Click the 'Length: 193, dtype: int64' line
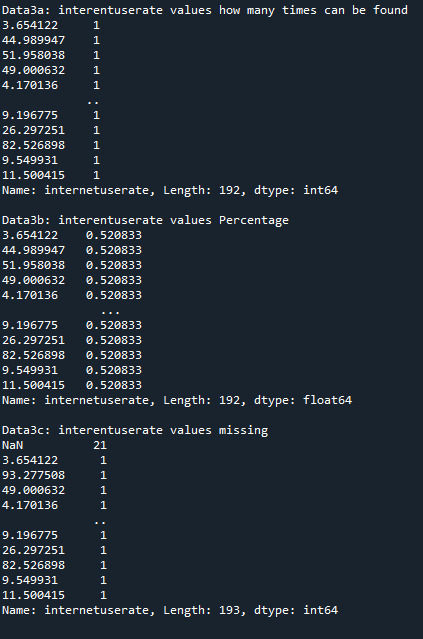This screenshot has height=639, width=423. 170,610
